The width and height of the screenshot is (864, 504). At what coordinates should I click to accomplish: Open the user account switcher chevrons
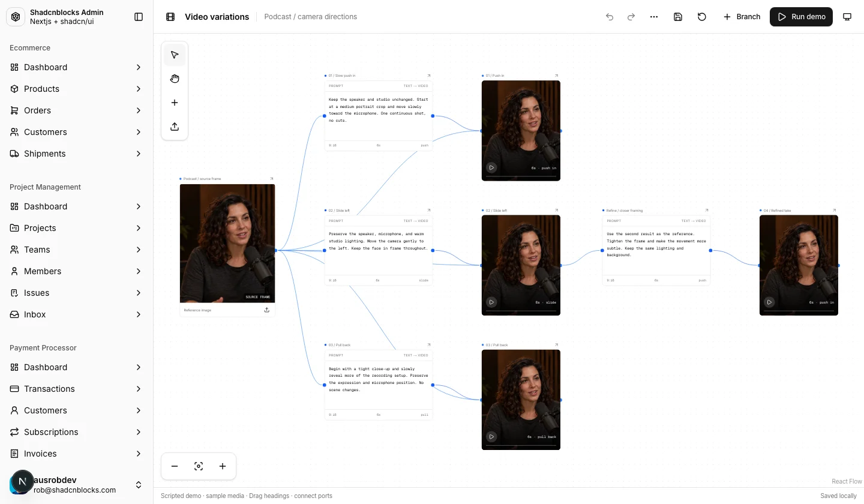click(x=139, y=485)
